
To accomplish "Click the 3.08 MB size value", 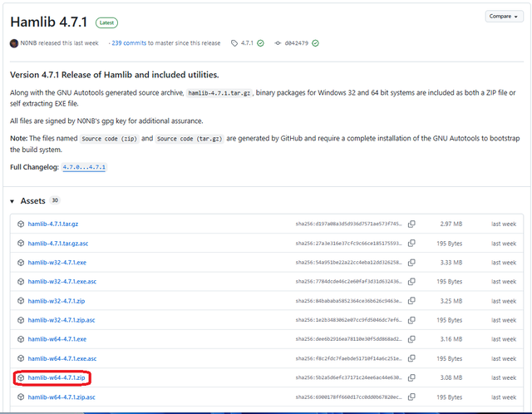I will click(451, 377).
